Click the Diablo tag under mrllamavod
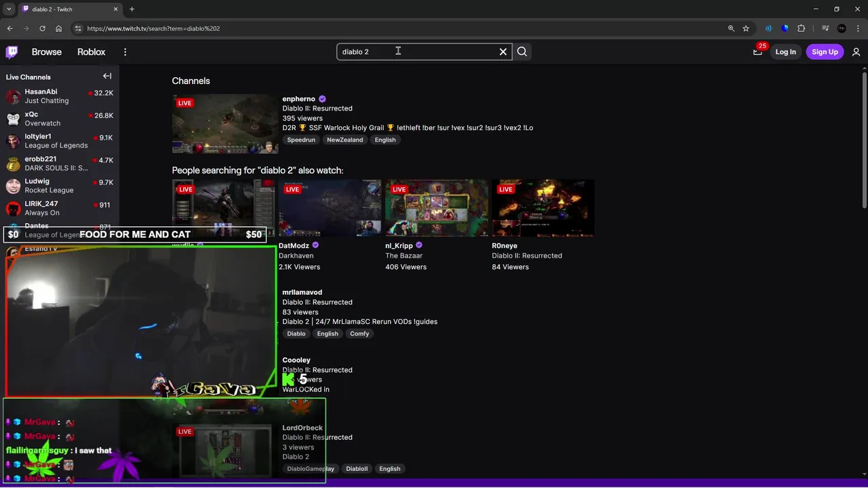 coord(296,333)
